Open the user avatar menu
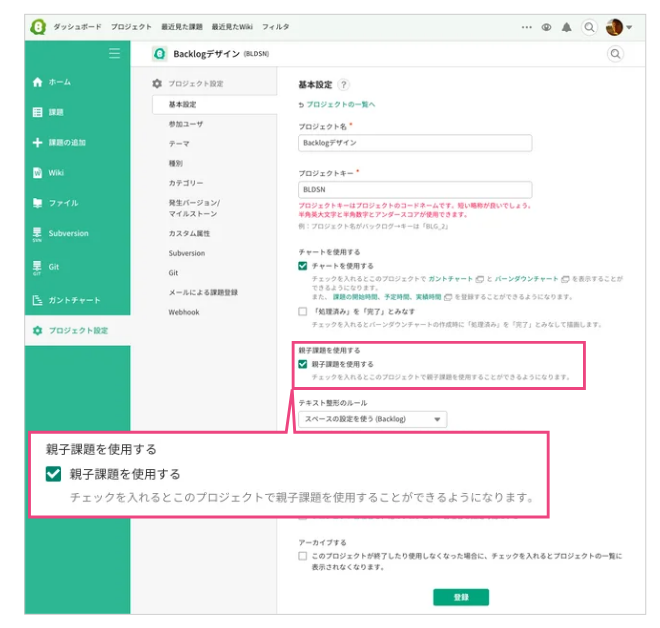 pyautogui.click(x=619, y=27)
